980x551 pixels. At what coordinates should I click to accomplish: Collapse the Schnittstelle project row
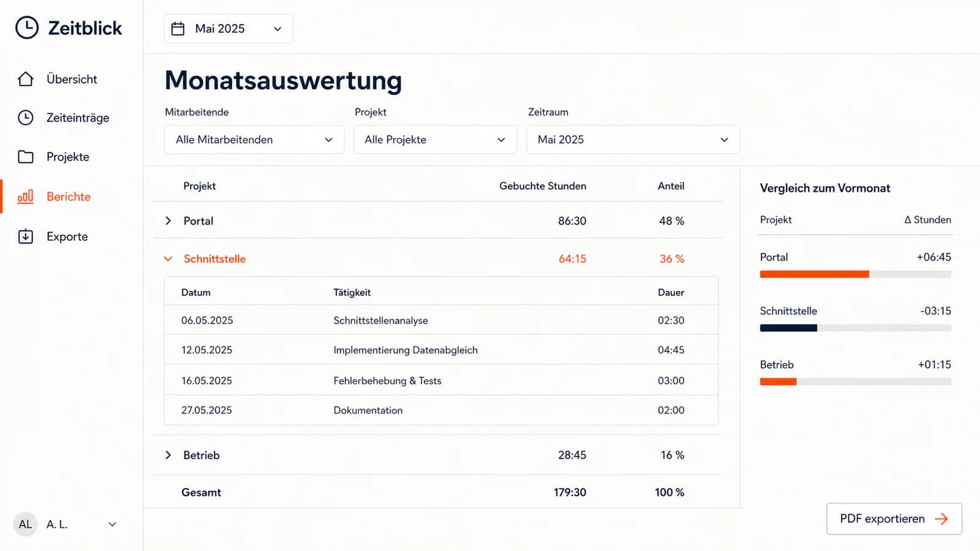tap(168, 259)
